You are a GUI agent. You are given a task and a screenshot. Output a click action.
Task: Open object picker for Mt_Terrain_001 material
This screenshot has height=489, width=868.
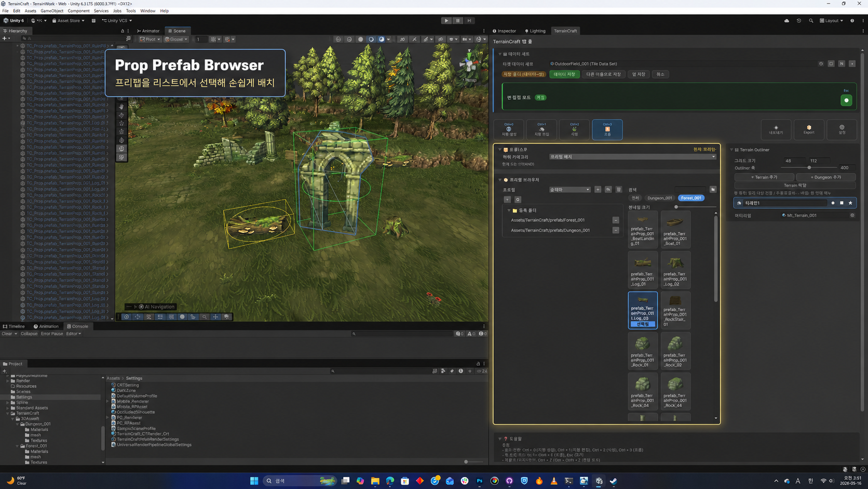tap(852, 215)
